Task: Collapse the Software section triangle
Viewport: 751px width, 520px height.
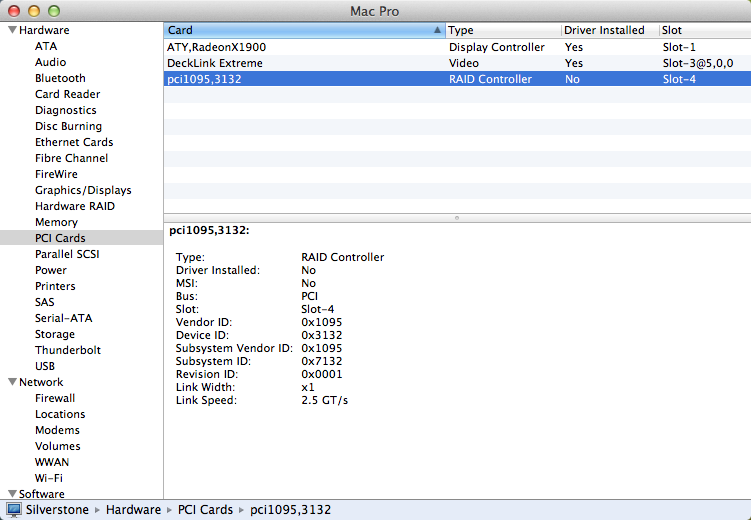Action: pyautogui.click(x=12, y=494)
